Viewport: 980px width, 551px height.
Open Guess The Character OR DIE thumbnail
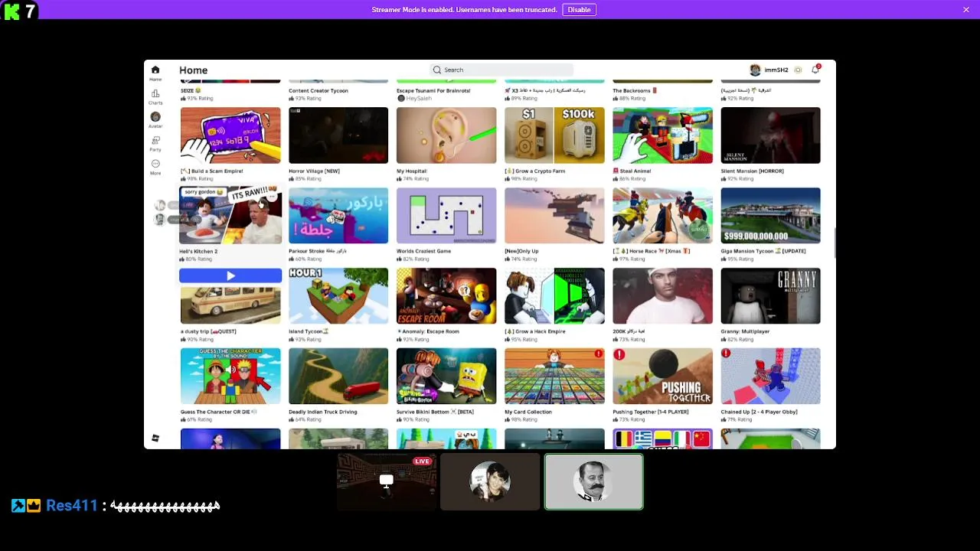[230, 377]
